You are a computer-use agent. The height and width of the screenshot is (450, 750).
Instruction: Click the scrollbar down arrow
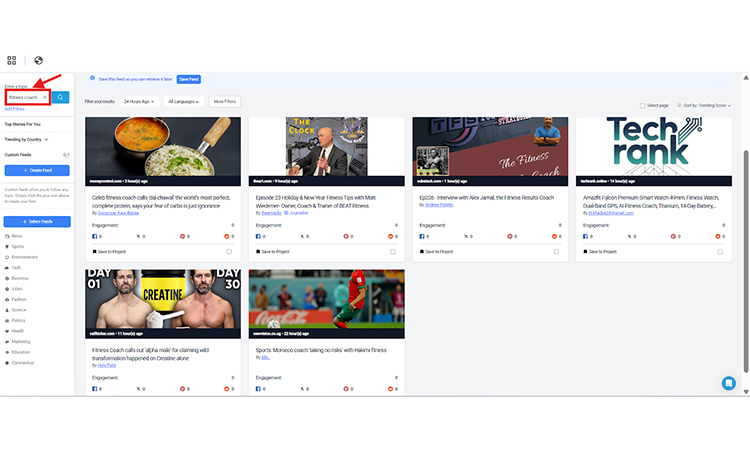point(746,392)
